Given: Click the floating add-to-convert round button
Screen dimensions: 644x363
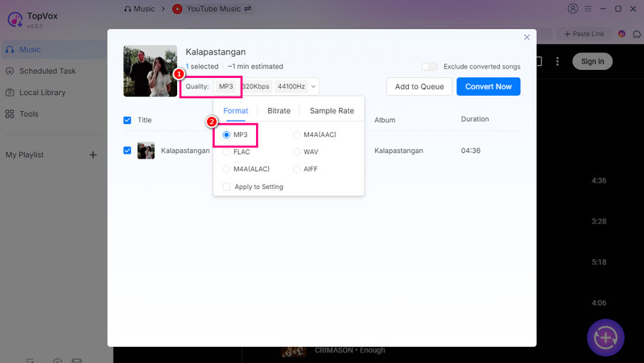Looking at the screenshot, I should click(x=605, y=337).
